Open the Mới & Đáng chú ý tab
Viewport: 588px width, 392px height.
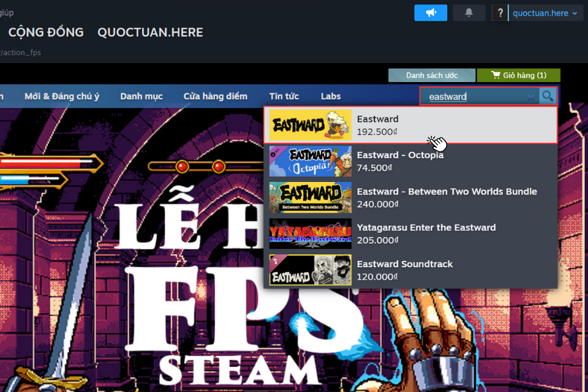[x=62, y=96]
